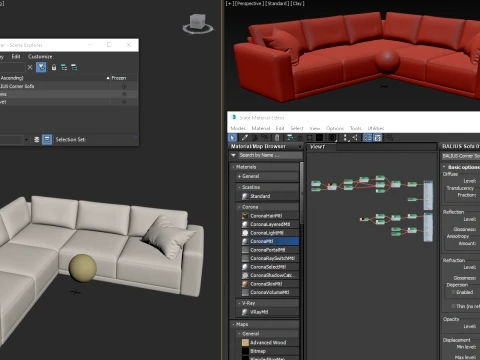480x360 pixels.
Task: Open the Modes menu in Slate editor
Action: click(x=238, y=128)
